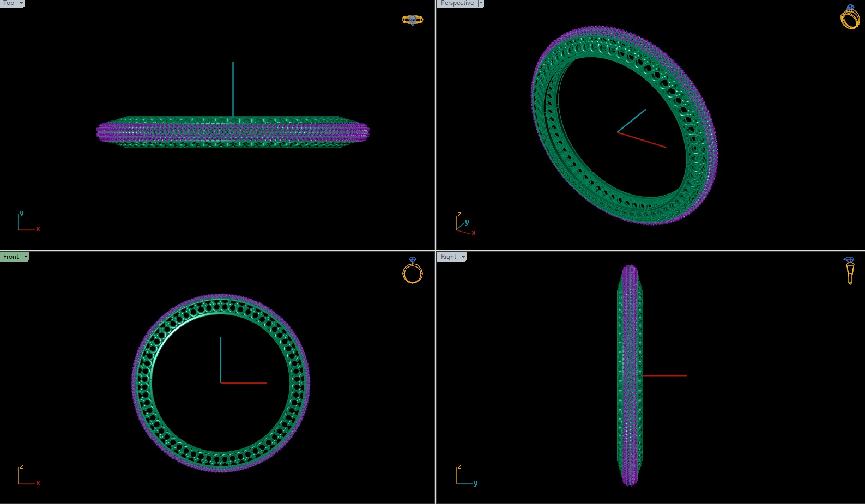
Task: Activate the Right viewport title label
Action: (449, 257)
